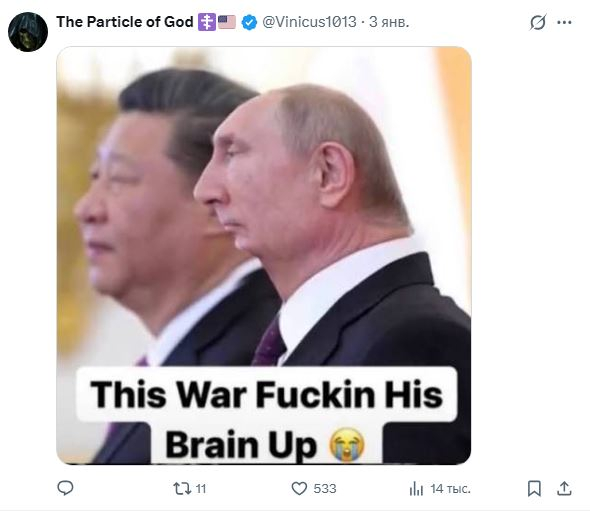590x512 pixels.
Task: Click the Grok explain-post icon
Action: [538, 22]
